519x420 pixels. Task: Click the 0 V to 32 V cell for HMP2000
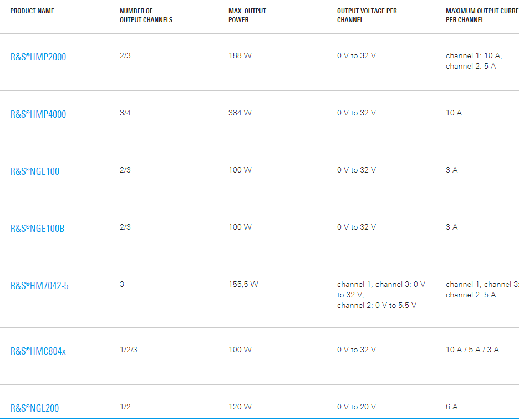[357, 55]
